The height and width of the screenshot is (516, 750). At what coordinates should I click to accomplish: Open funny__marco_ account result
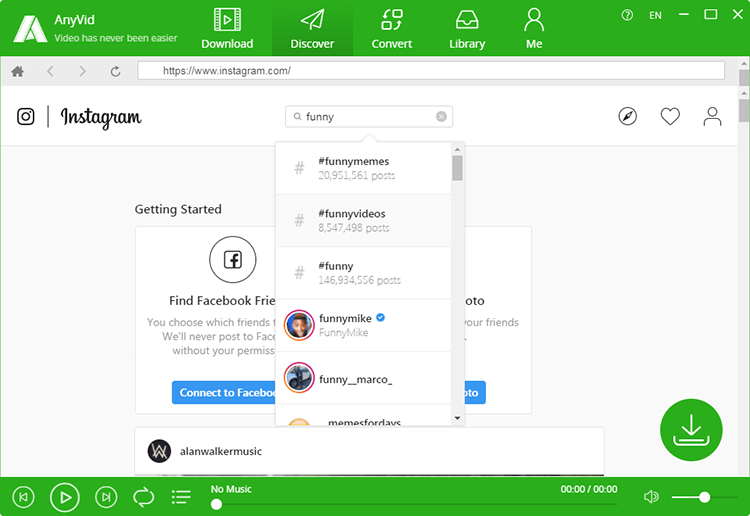coord(364,378)
